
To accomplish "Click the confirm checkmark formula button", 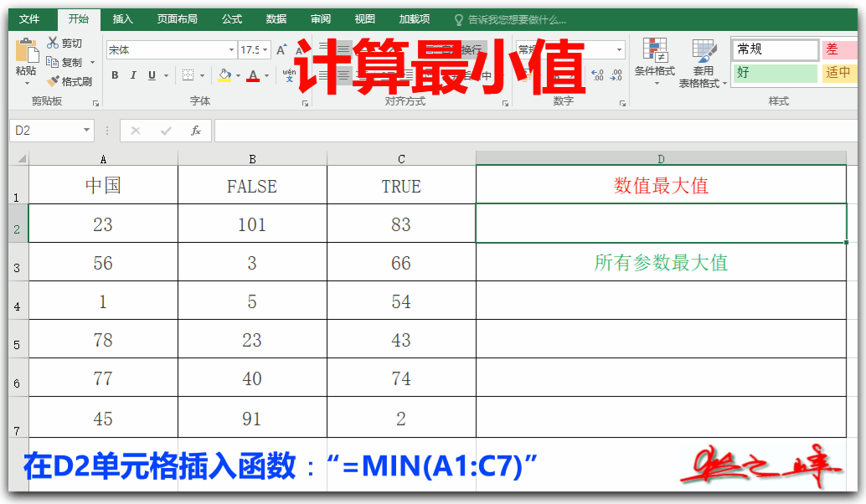I will coord(166,131).
